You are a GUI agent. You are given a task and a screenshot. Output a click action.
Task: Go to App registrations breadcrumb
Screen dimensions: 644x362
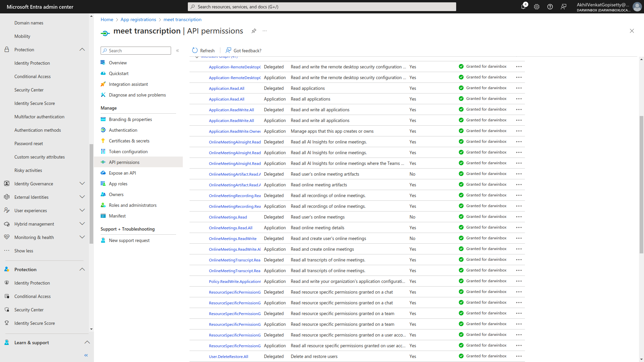point(138,19)
